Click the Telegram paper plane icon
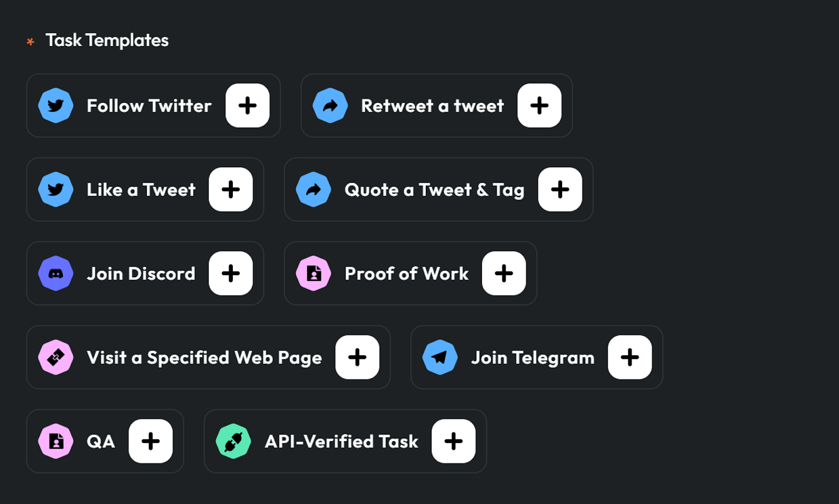This screenshot has width=839, height=504. pyautogui.click(x=440, y=357)
